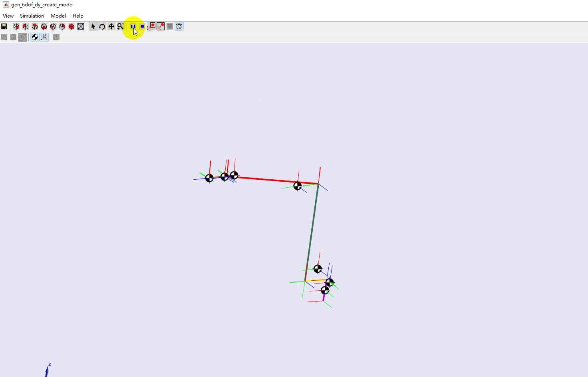The image size is (588, 377).
Task: Toggle center of gravity marker display
Action: [35, 37]
